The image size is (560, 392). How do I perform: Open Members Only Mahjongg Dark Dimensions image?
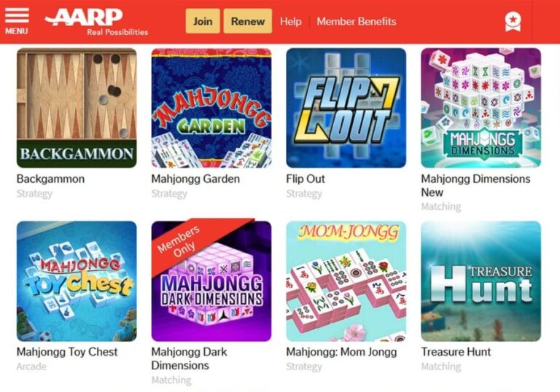[211, 281]
